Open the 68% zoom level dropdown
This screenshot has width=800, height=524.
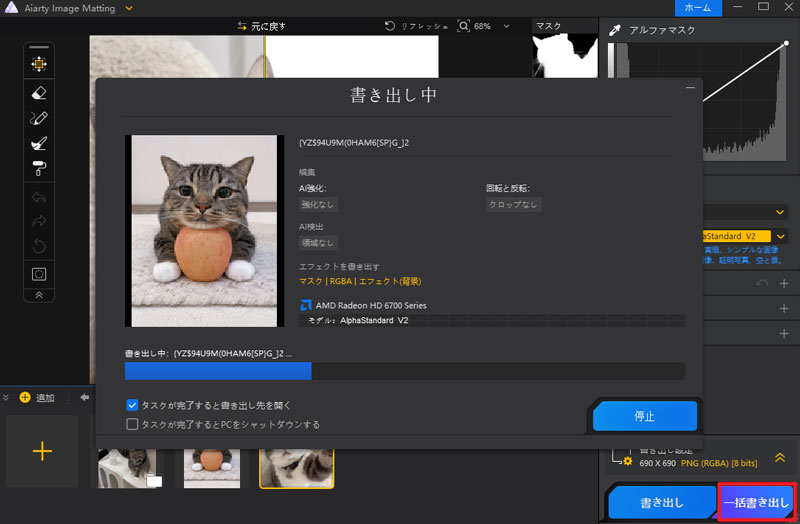click(506, 26)
